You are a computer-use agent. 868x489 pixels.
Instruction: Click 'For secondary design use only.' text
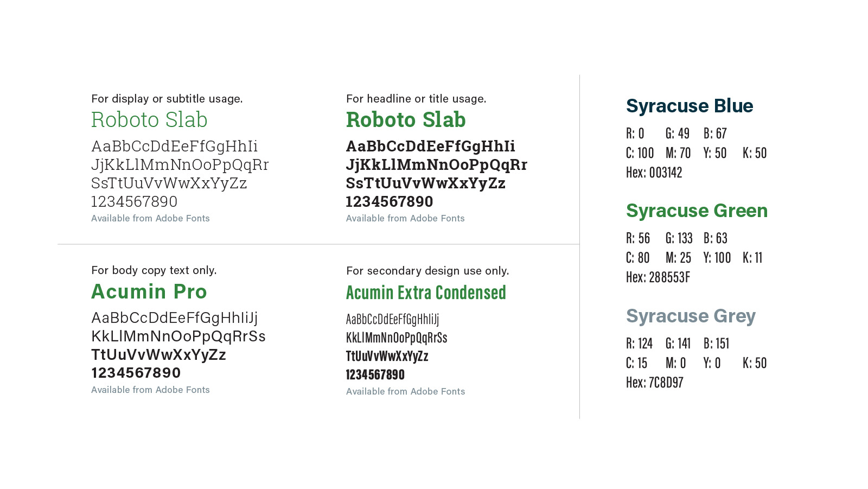point(427,271)
